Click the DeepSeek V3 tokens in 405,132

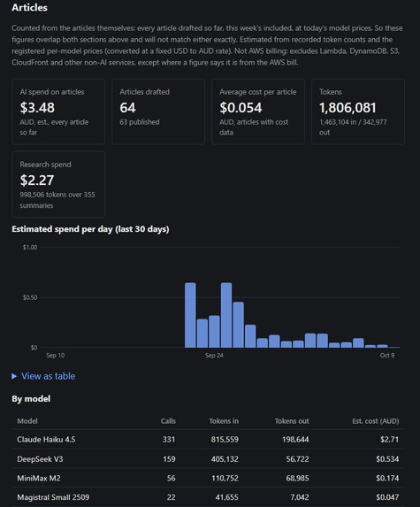pyautogui.click(x=225, y=459)
